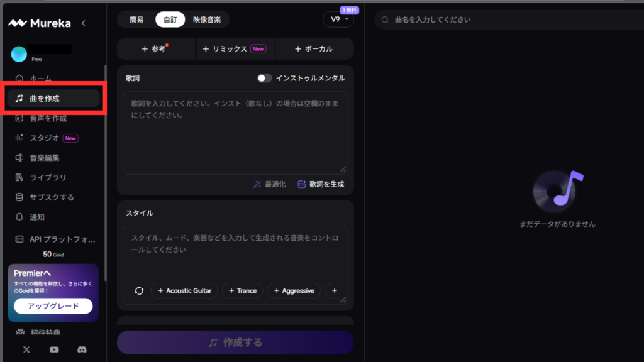644x362 pixels.
Task: Click the user profile avatar
Action: [x=19, y=54]
